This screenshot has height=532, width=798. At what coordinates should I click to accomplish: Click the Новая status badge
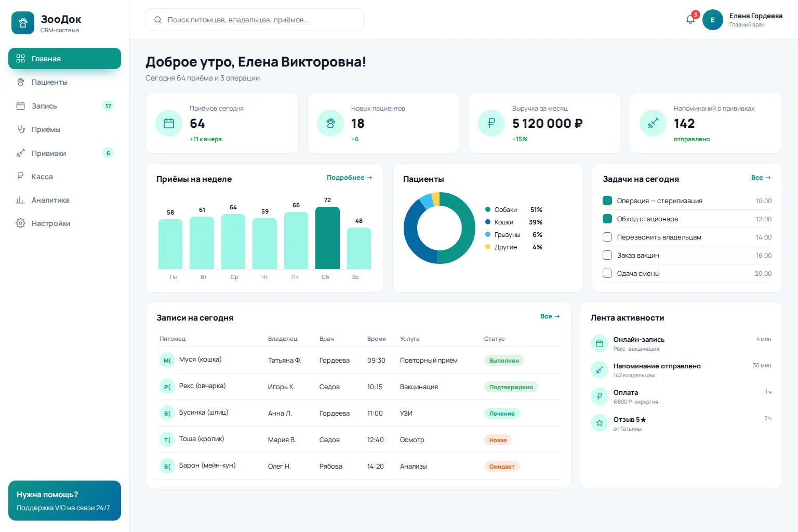click(x=498, y=440)
